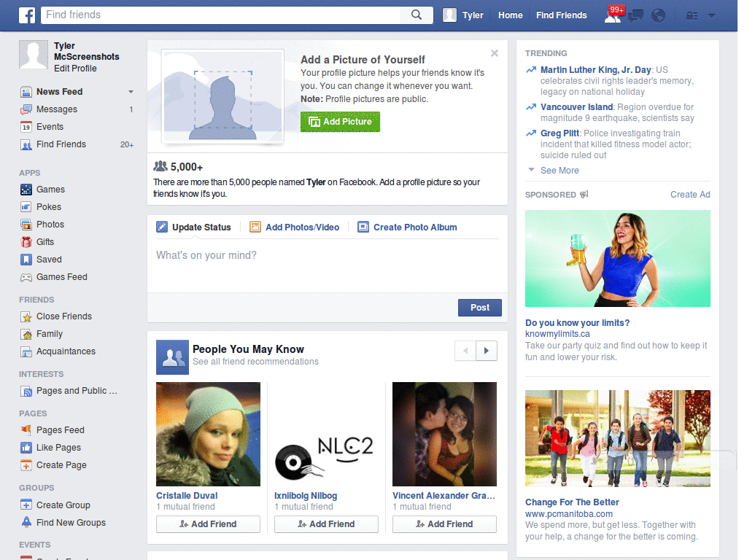This screenshot has height=560, width=747.
Task: Open Do you know your limits link
Action: click(577, 323)
